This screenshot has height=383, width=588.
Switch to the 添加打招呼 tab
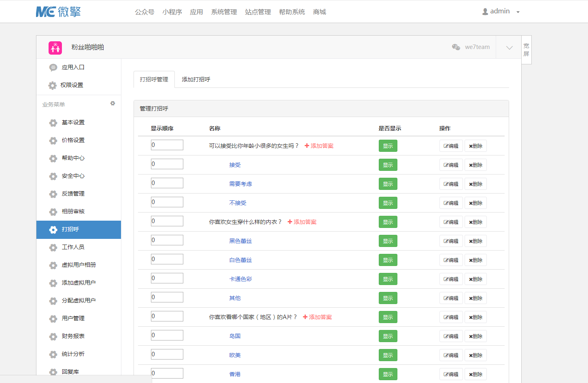click(x=196, y=79)
